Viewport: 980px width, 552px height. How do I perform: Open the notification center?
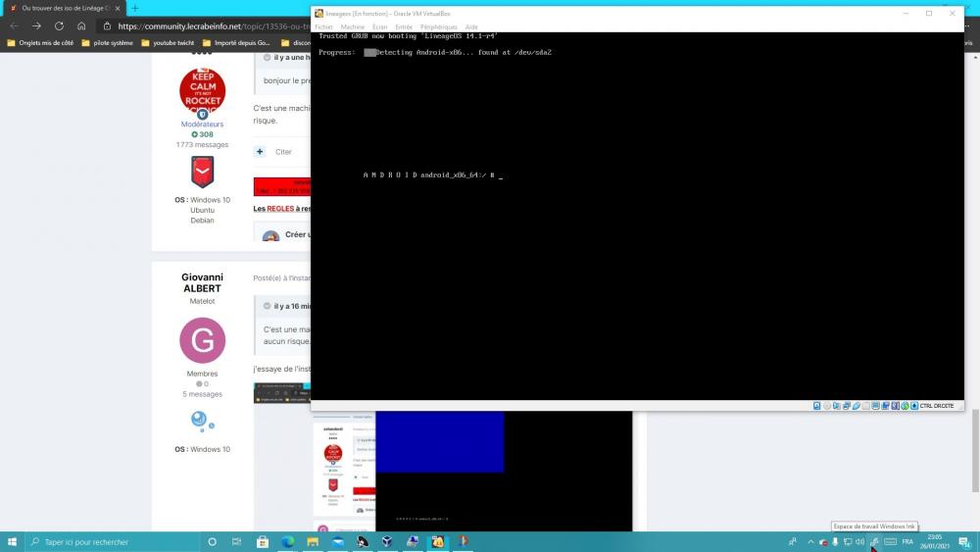pyautogui.click(x=965, y=542)
